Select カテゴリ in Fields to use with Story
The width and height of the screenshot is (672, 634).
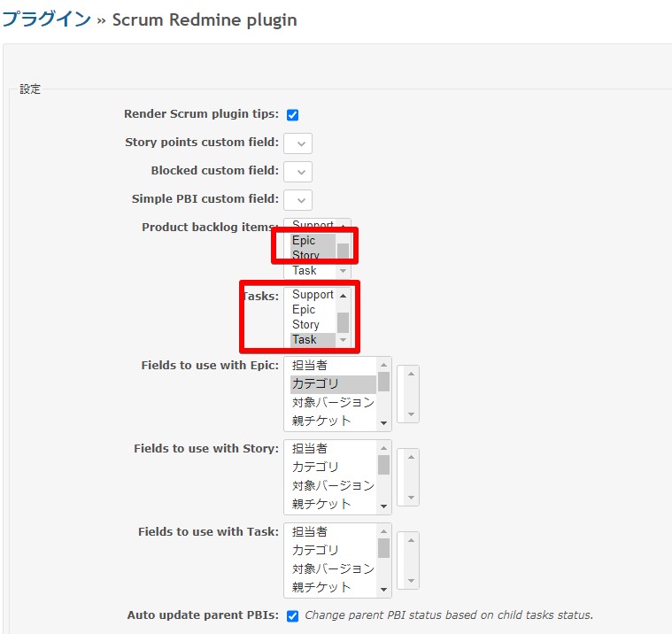(x=334, y=468)
